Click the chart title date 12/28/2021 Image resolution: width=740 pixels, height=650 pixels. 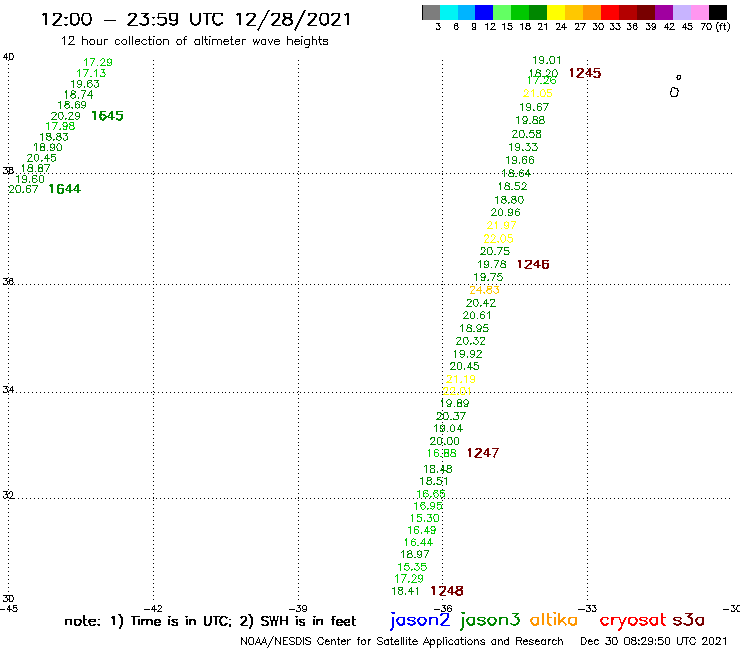(x=293, y=20)
